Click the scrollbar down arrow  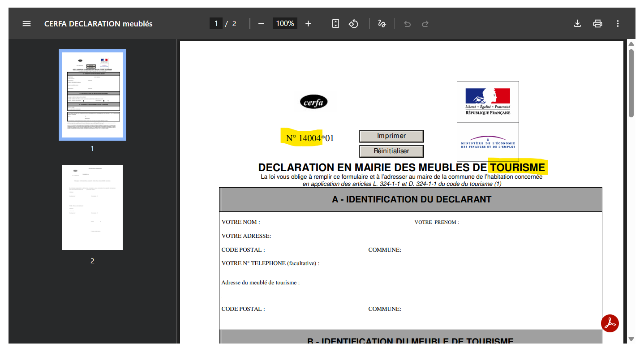(x=631, y=339)
